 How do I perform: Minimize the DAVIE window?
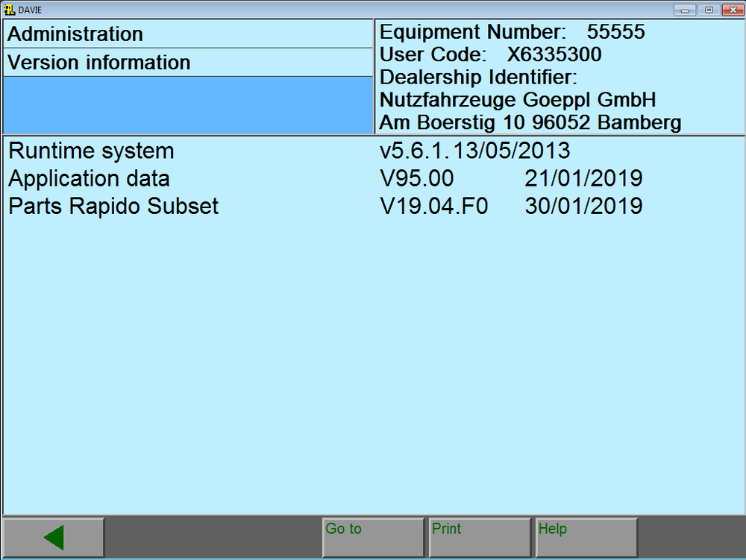coord(684,10)
